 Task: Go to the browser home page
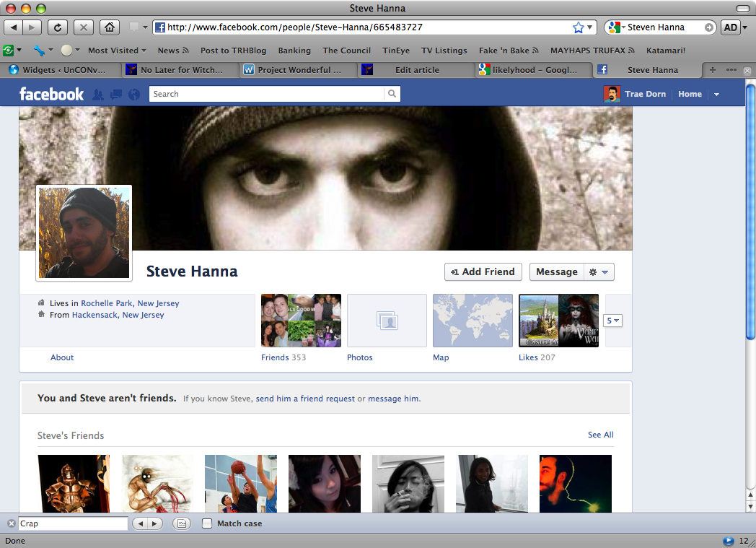coord(109,27)
